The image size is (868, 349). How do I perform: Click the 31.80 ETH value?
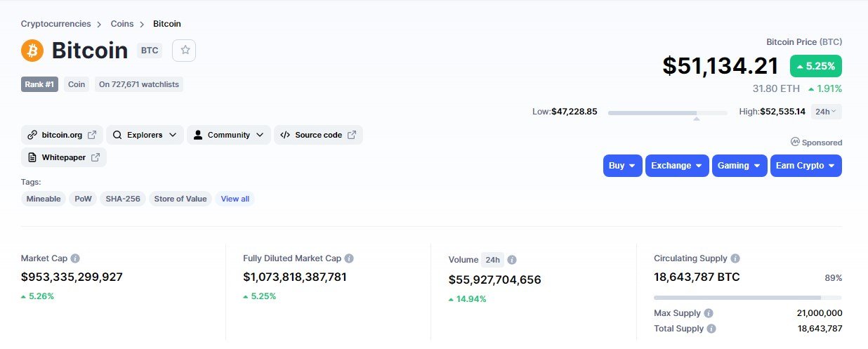click(x=776, y=88)
